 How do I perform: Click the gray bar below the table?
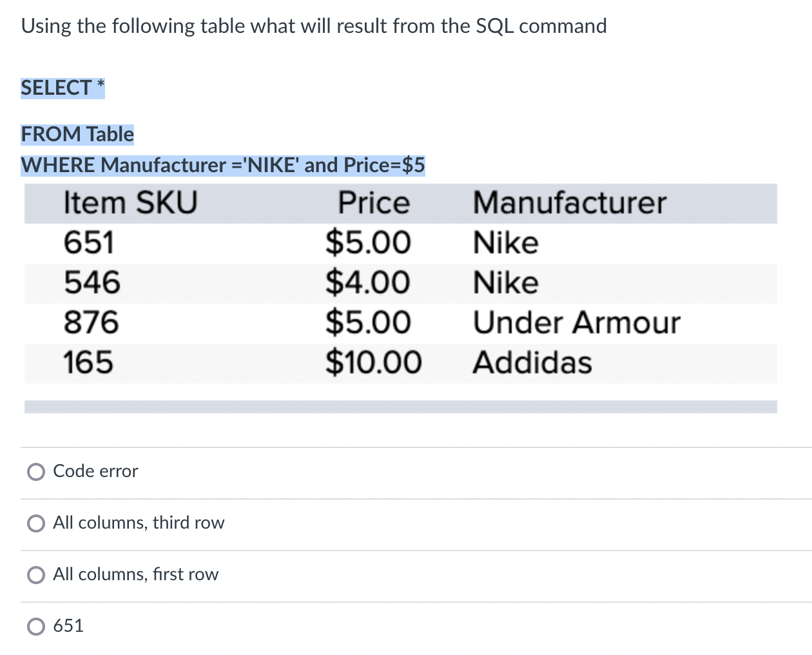[x=400, y=406]
